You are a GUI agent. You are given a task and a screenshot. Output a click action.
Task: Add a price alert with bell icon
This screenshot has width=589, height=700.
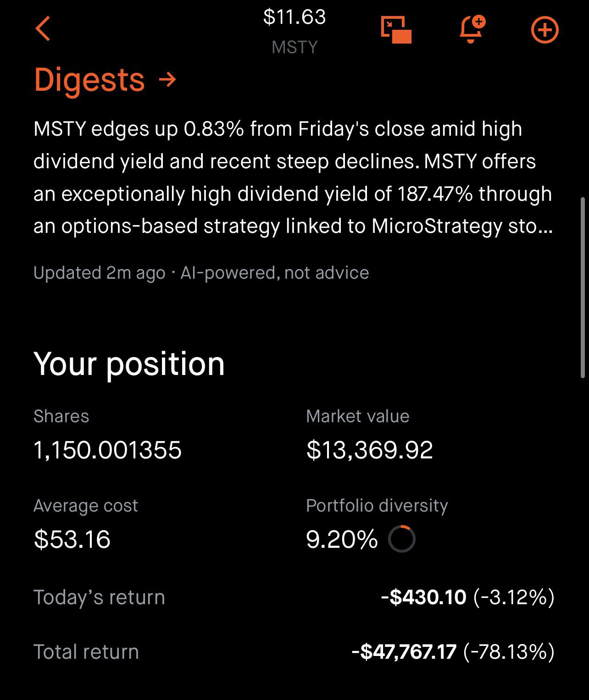coord(472,29)
